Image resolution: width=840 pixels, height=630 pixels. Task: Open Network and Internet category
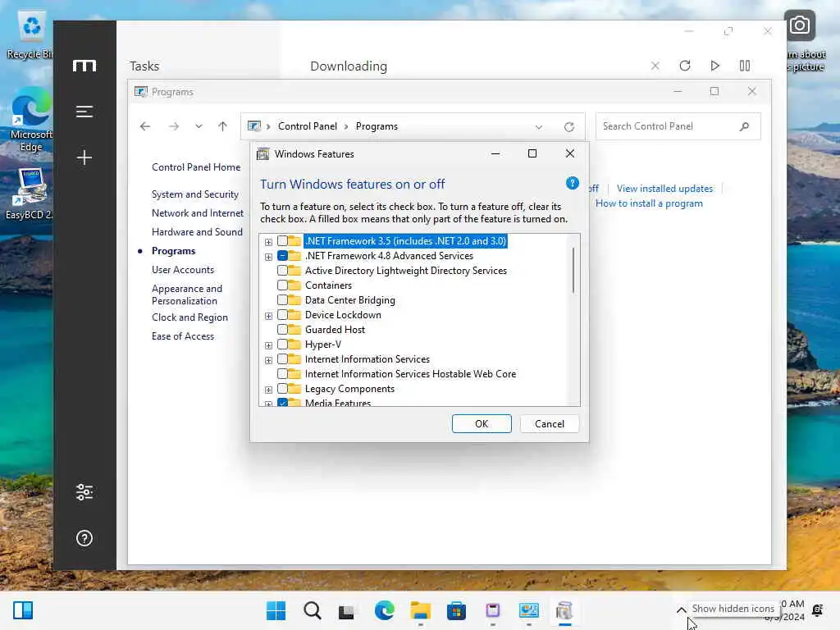(x=197, y=213)
